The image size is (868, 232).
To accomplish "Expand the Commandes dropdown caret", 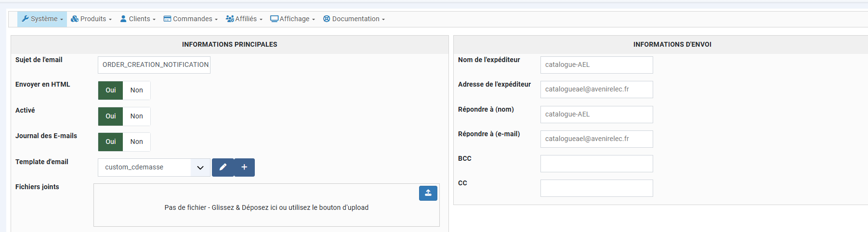I will (x=216, y=20).
